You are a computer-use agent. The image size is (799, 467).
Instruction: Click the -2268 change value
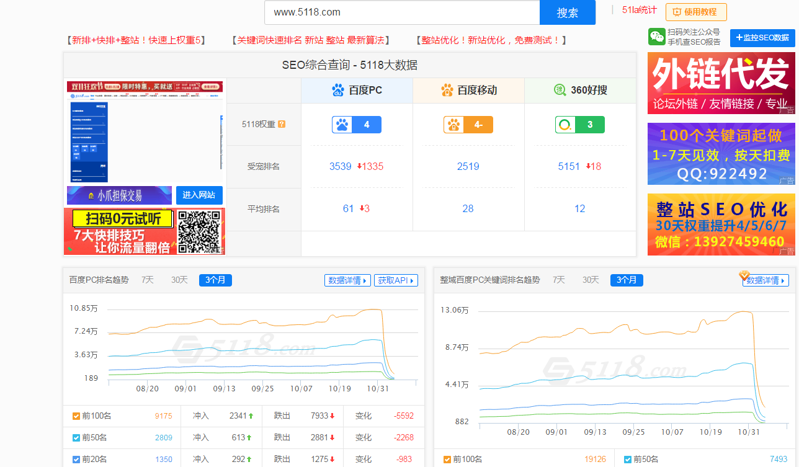(x=404, y=437)
